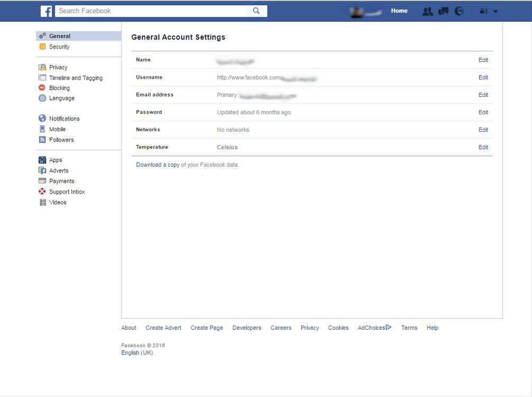Click the Support Inbox lifebuoy icon
The width and height of the screenshot is (532, 397).
click(42, 192)
